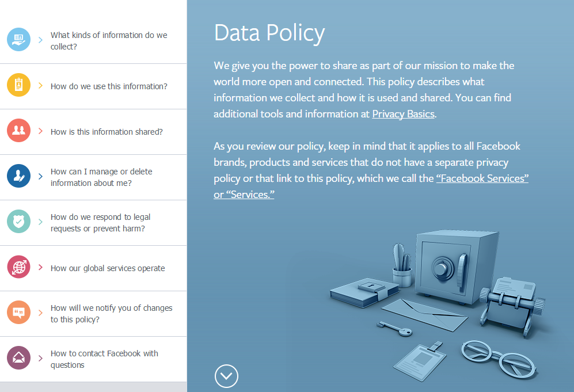Screen dimensions: 574x392
Task: Click the pink globe icon
Action: [18, 267]
